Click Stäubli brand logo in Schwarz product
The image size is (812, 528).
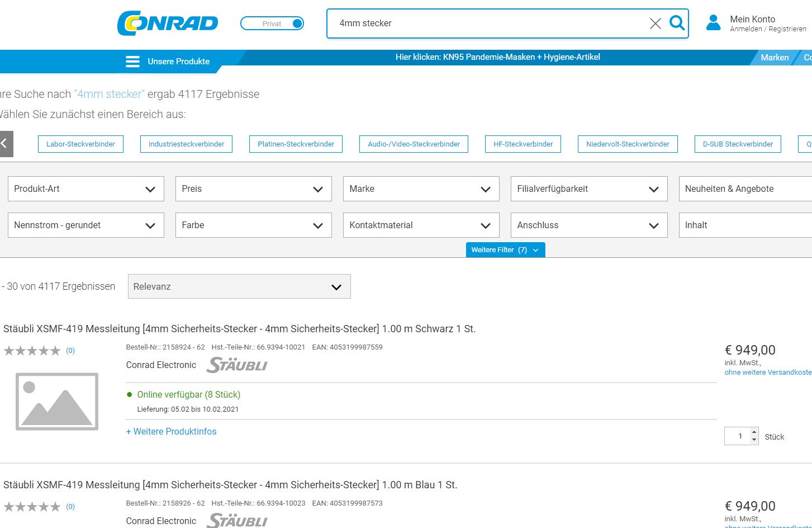tap(237, 365)
